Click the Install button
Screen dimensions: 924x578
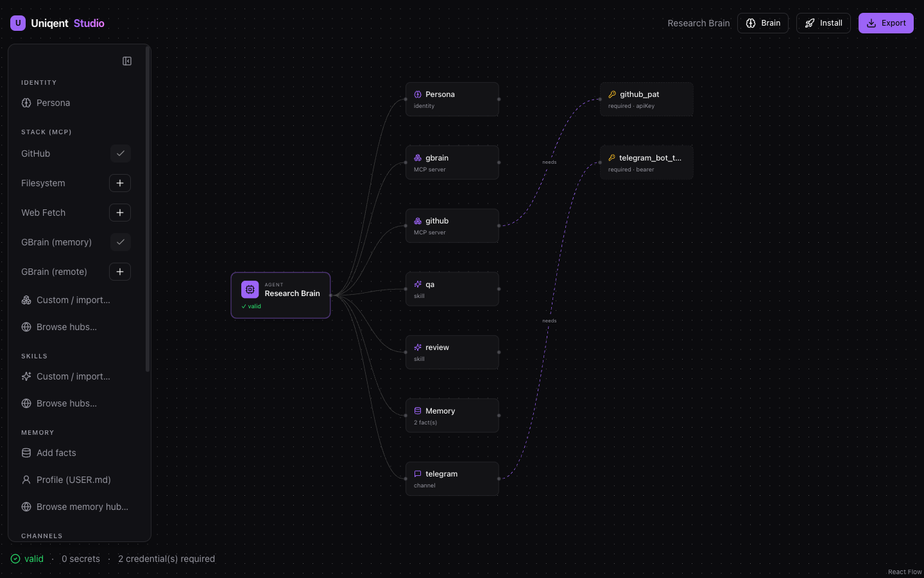click(x=823, y=23)
